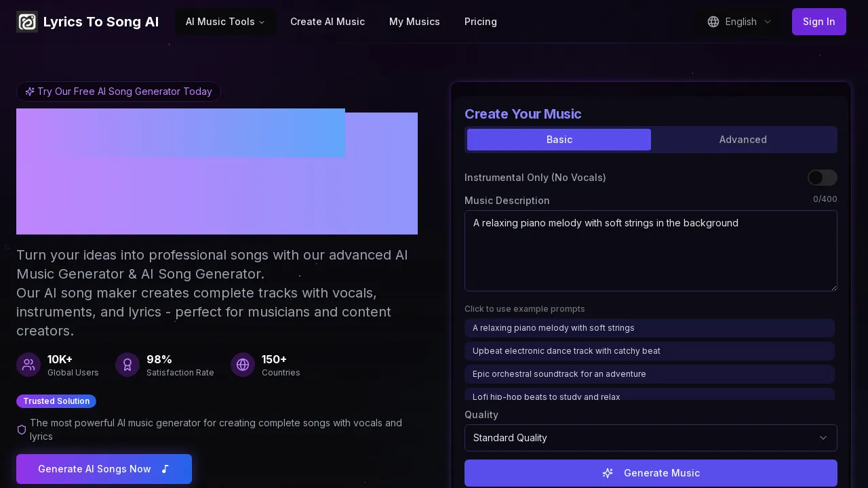
Task: Click the 10K+ Global Users stat
Action: 58,365
